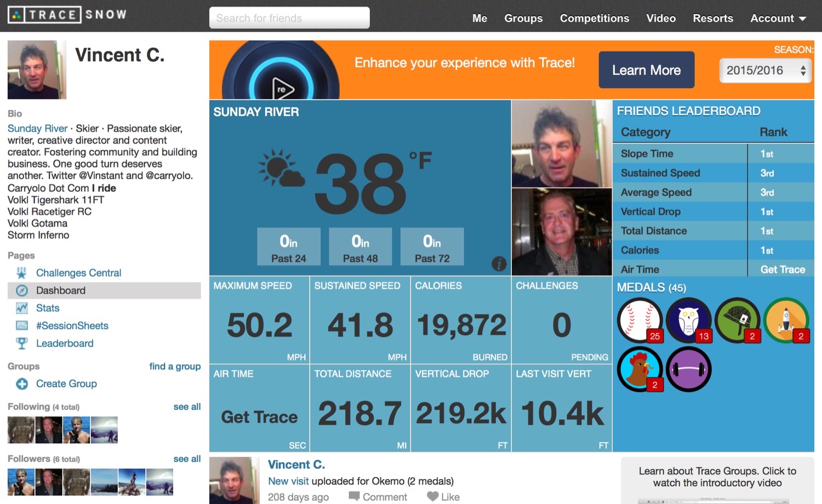Screen dimensions: 822x504
Task: Click the weather info icon
Action: (x=499, y=264)
